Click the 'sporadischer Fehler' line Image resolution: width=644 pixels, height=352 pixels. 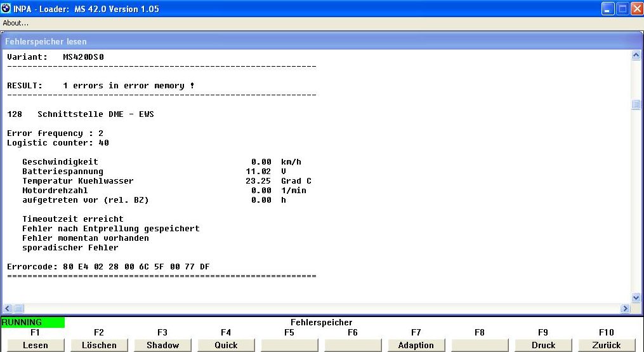click(70, 248)
